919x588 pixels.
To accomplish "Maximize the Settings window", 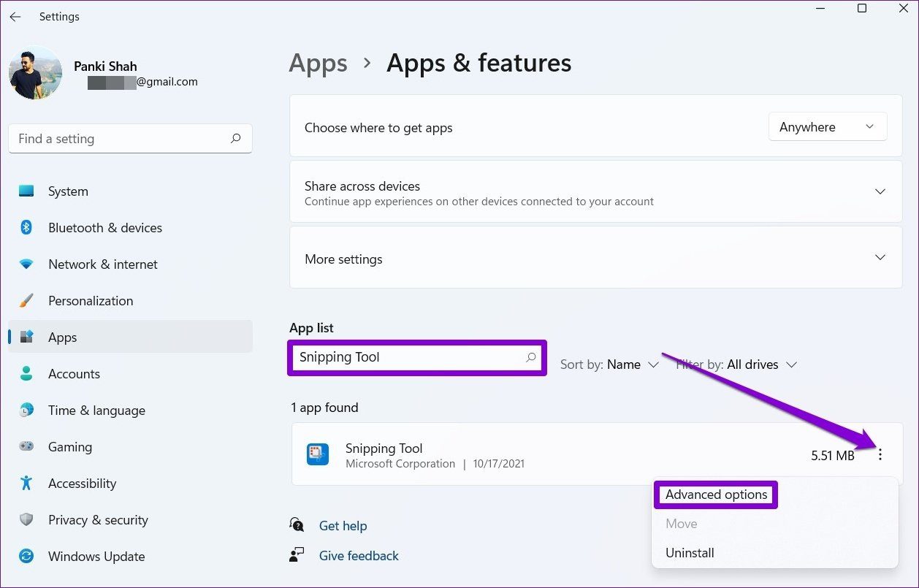I will click(862, 9).
